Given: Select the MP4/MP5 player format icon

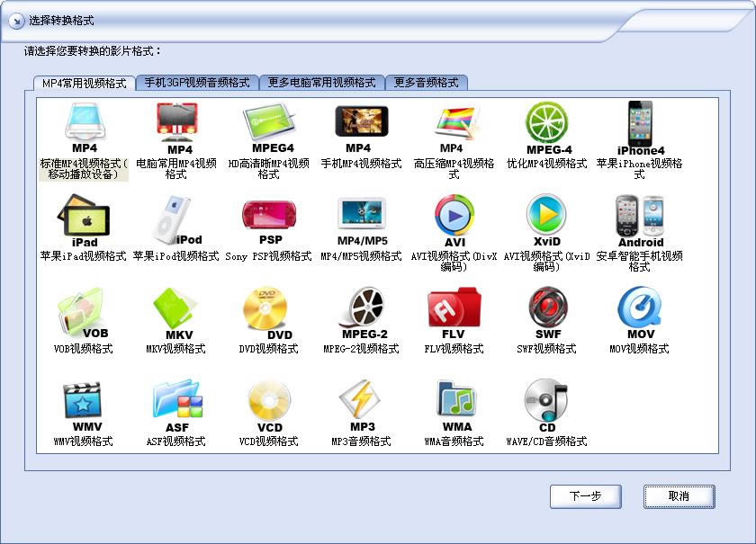Looking at the screenshot, I should pyautogui.click(x=362, y=220).
